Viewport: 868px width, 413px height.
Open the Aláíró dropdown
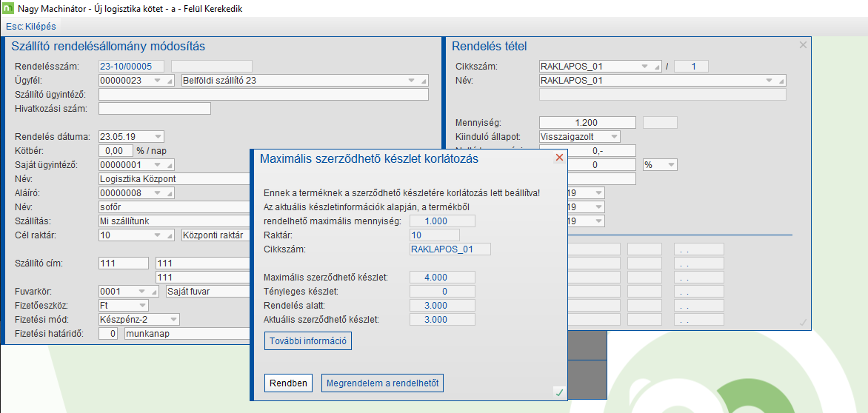click(x=157, y=193)
